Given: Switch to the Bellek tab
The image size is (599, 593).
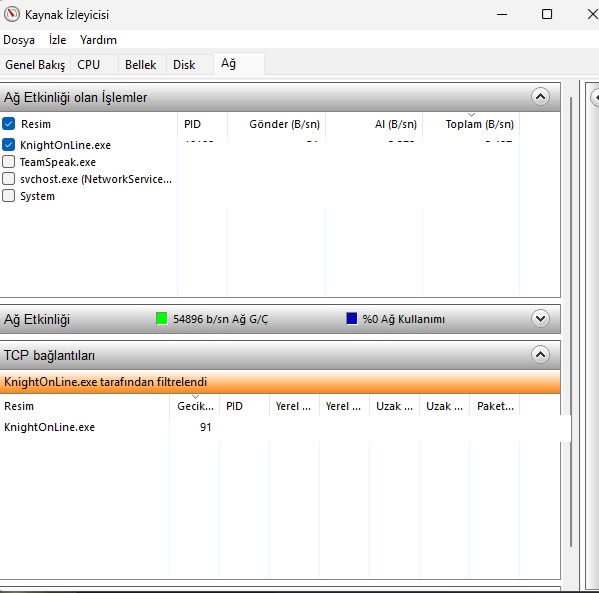Looking at the screenshot, I should 141,65.
